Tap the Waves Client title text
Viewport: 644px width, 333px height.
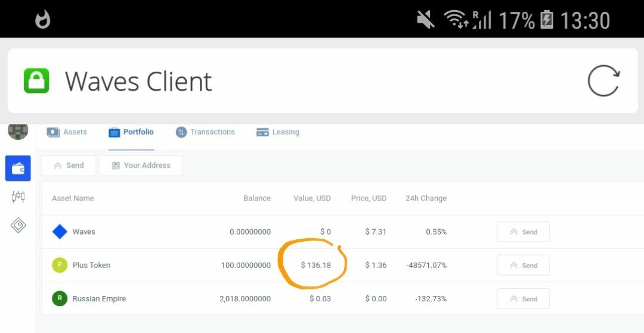(138, 81)
